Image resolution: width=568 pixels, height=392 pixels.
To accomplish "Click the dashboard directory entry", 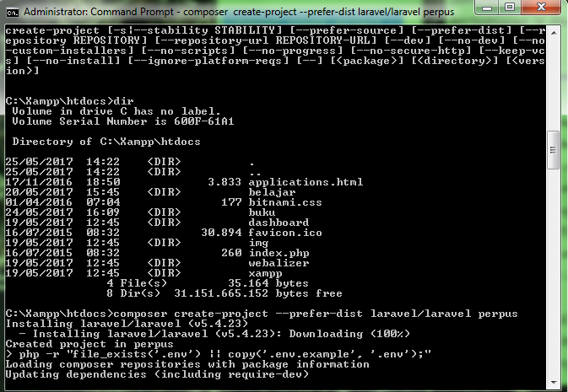I will (x=279, y=223).
